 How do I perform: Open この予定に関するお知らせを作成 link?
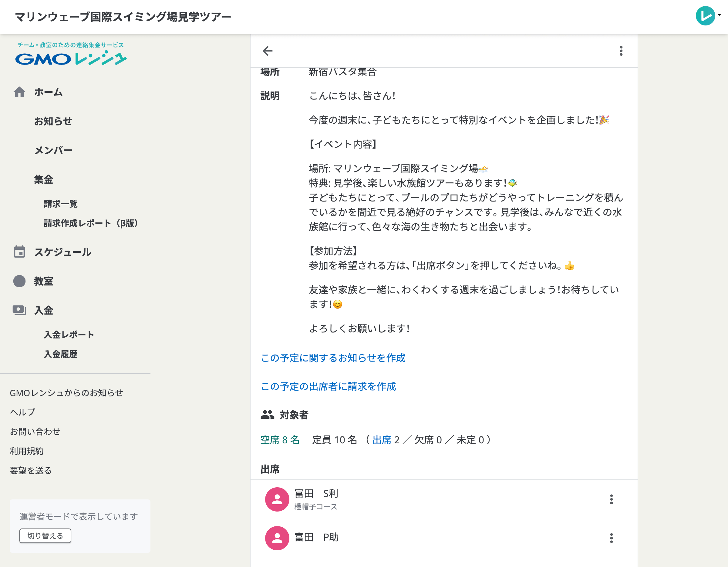[x=333, y=358]
